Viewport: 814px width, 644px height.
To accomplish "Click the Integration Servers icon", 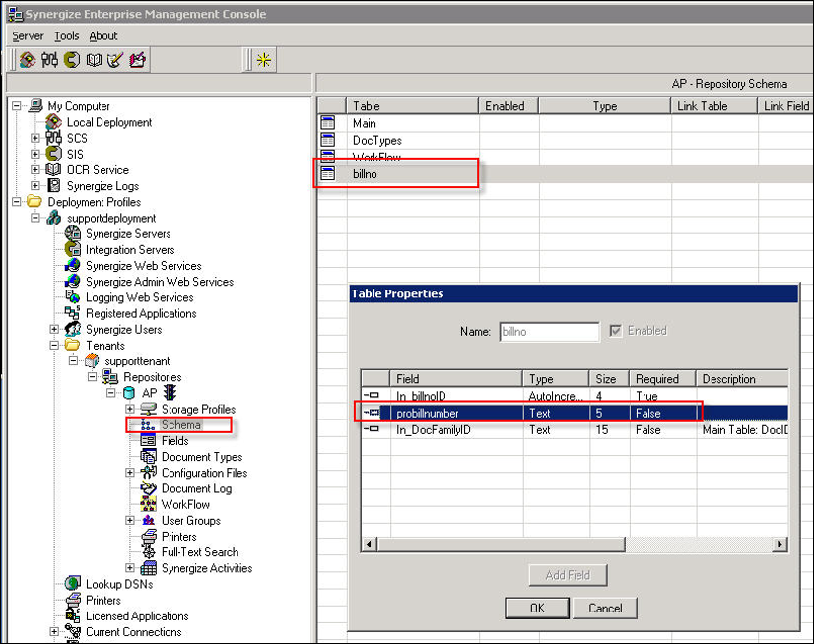I will [x=73, y=249].
